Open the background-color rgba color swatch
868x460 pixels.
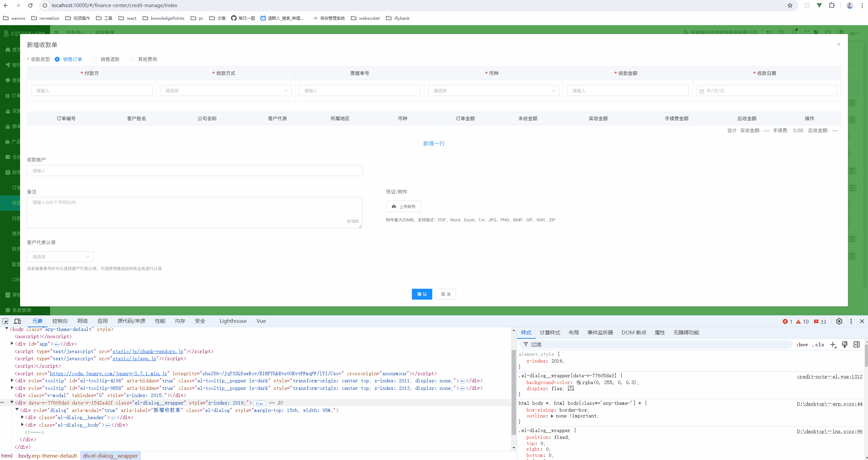click(x=579, y=383)
